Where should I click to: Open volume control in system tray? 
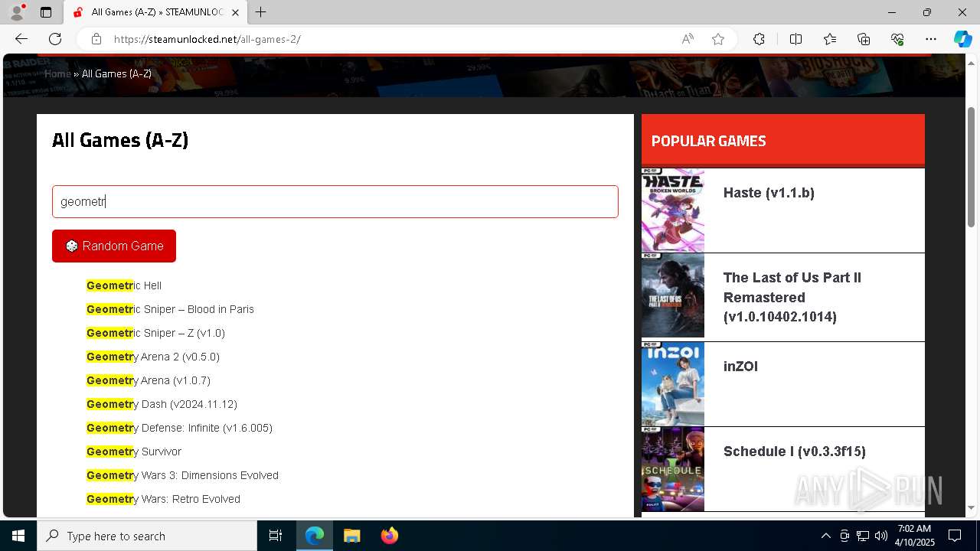click(880, 536)
